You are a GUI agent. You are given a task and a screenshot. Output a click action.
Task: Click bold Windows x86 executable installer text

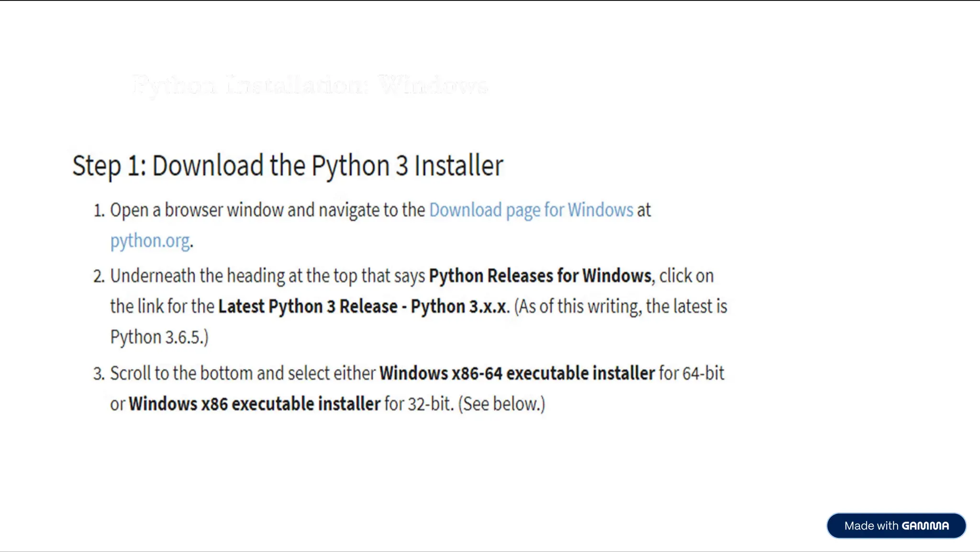255,404
